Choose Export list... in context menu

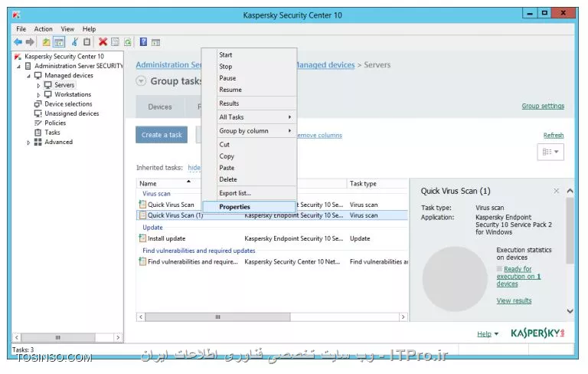coord(235,193)
